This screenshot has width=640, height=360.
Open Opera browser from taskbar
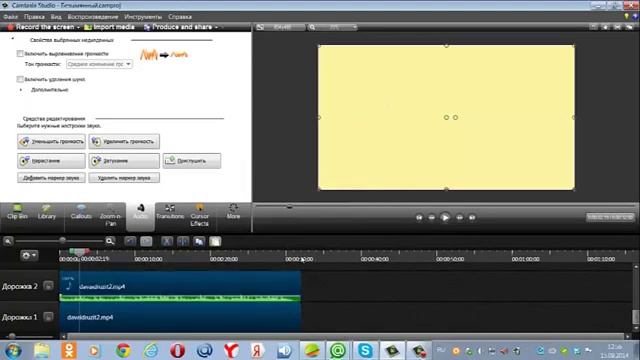point(178,351)
